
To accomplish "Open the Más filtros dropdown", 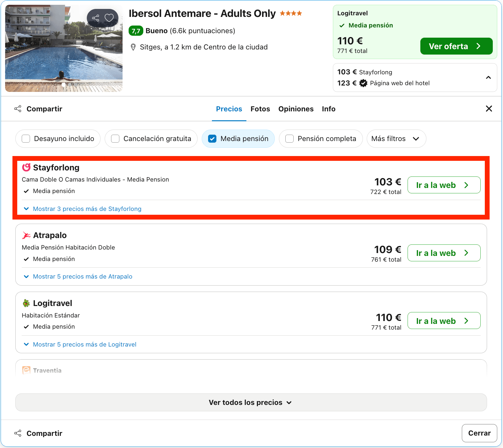I will [396, 139].
